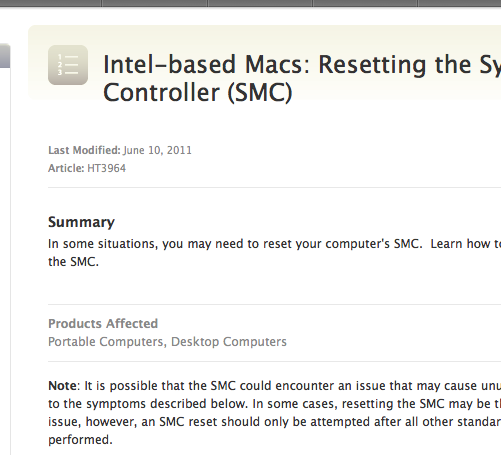Click the gray sidebar tab at the left edge
Image resolution: width=501 pixels, height=455 pixels.
pos(5,56)
